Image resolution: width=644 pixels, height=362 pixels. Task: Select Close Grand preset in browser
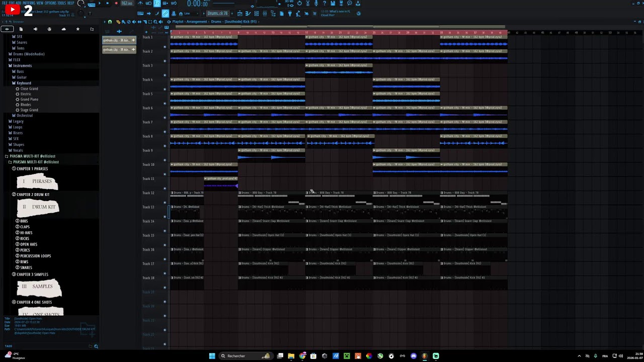(x=29, y=88)
